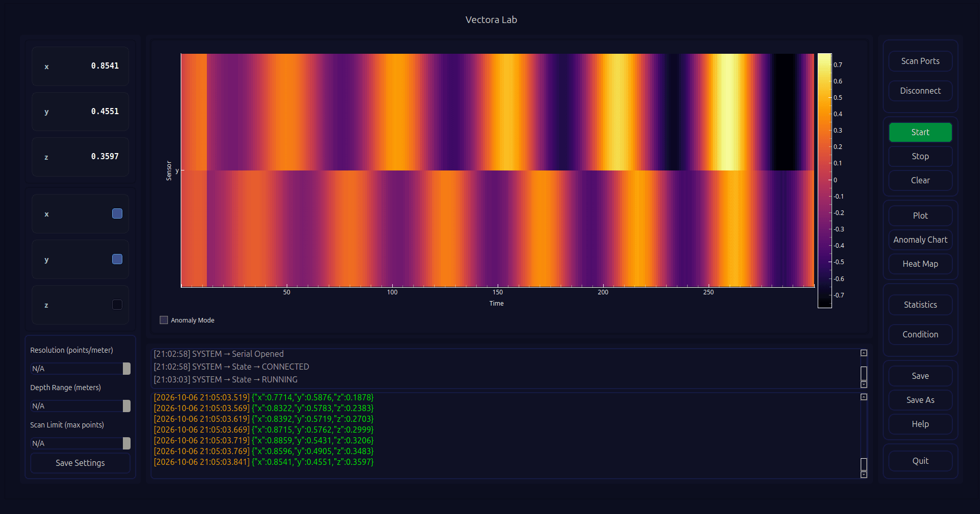Click the Scan Limit field's end stepper handle
The width and height of the screenshot is (980, 514).
pyautogui.click(x=126, y=443)
